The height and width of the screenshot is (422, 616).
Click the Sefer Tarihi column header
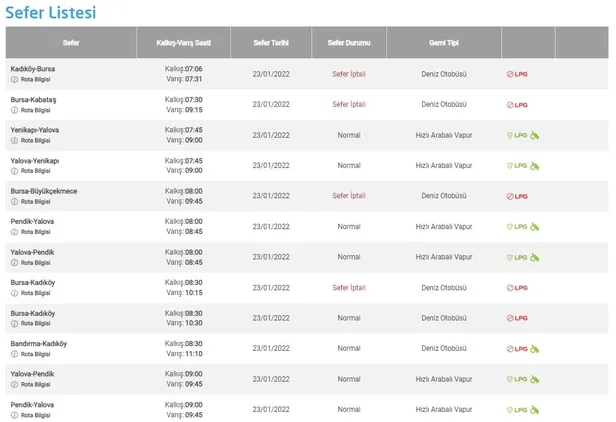tap(270, 43)
